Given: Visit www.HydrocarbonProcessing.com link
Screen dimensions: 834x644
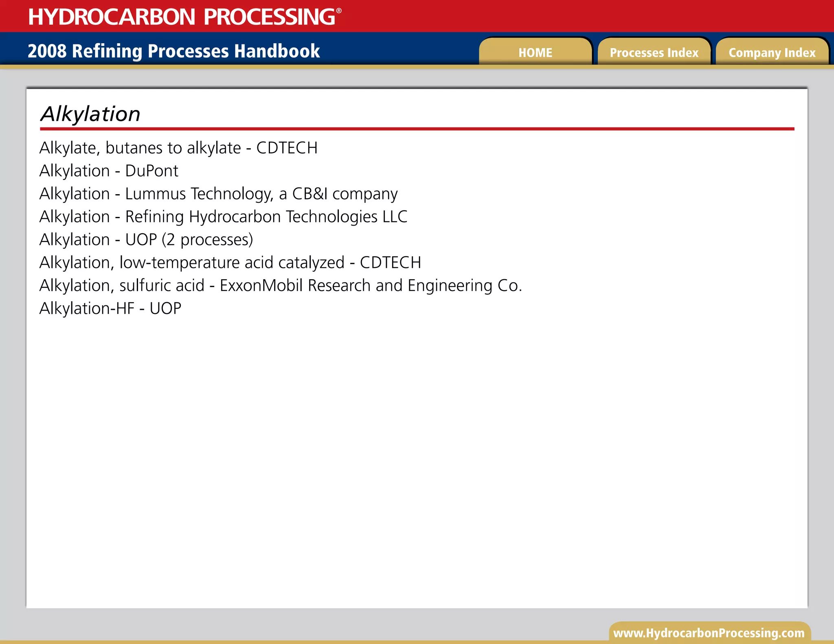Looking at the screenshot, I should tap(709, 633).
